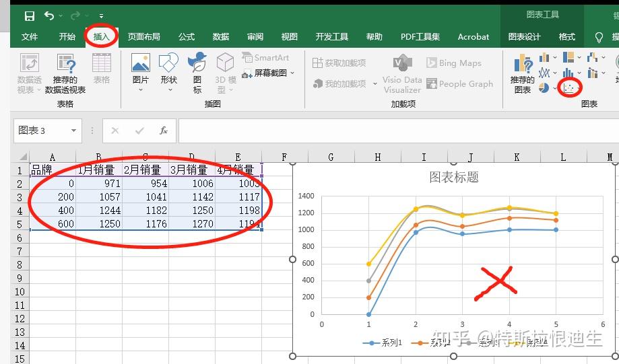Switch to the 页面布局 tab

(x=143, y=37)
